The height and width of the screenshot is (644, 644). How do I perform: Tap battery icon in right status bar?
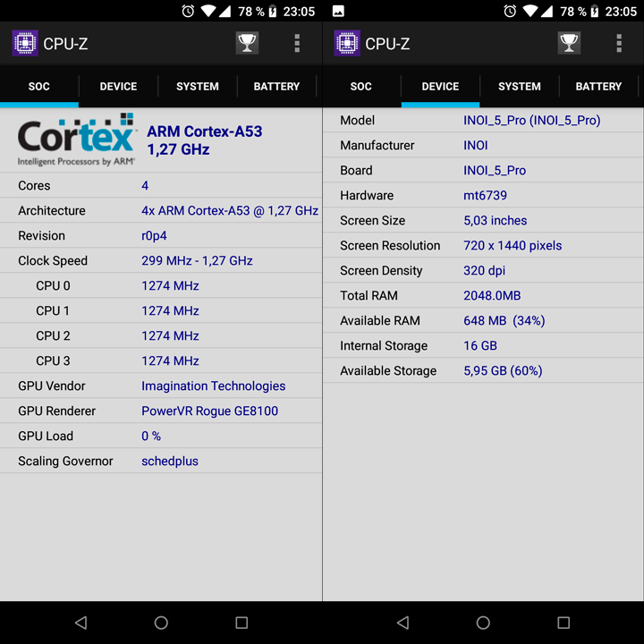(x=594, y=11)
